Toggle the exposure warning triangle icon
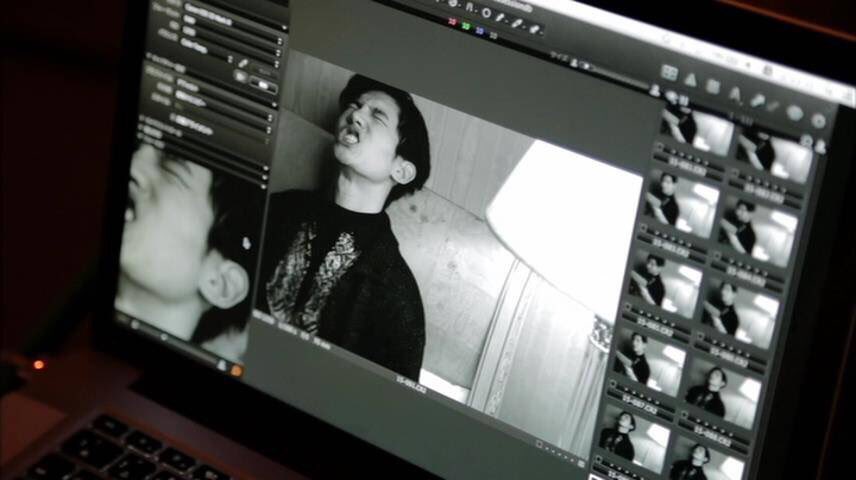 (x=691, y=80)
